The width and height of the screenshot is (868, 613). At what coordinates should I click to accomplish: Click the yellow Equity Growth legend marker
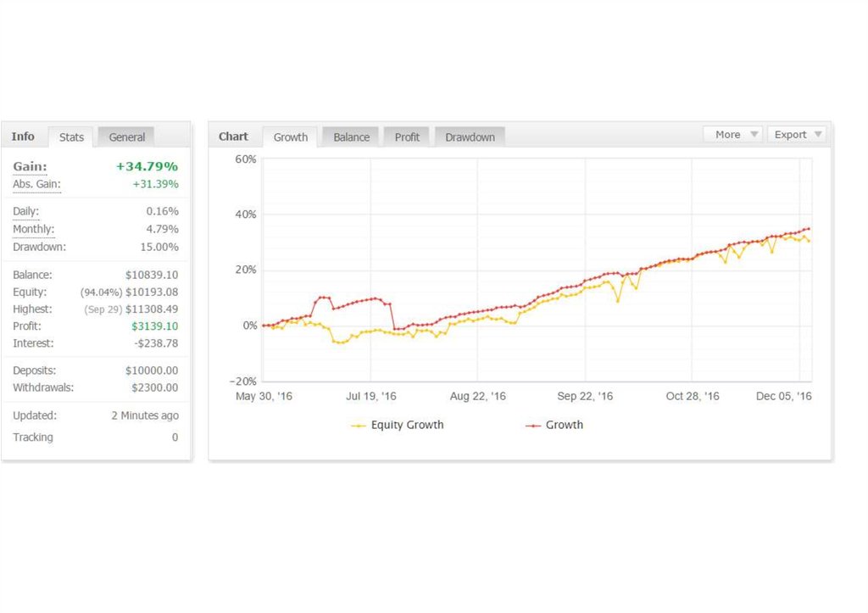(359, 426)
